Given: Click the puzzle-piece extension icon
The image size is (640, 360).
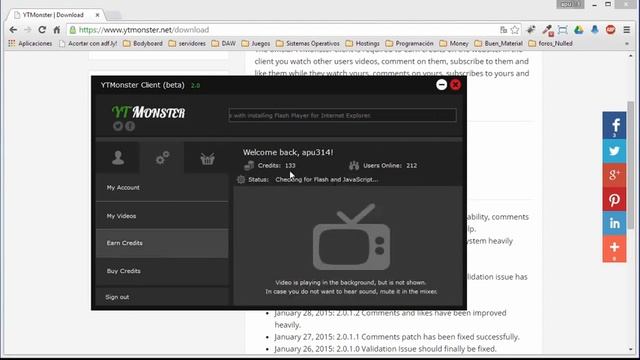Looking at the screenshot, I should (x=531, y=30).
